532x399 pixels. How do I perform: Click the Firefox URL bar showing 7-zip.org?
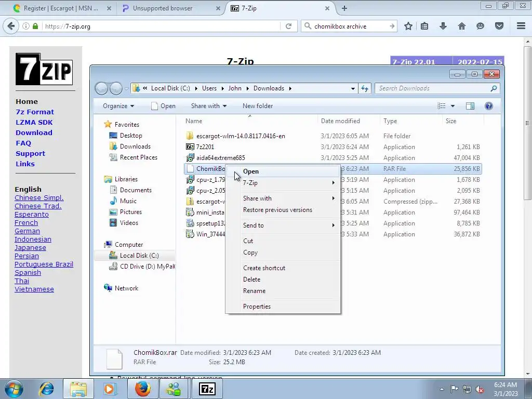click(x=161, y=26)
